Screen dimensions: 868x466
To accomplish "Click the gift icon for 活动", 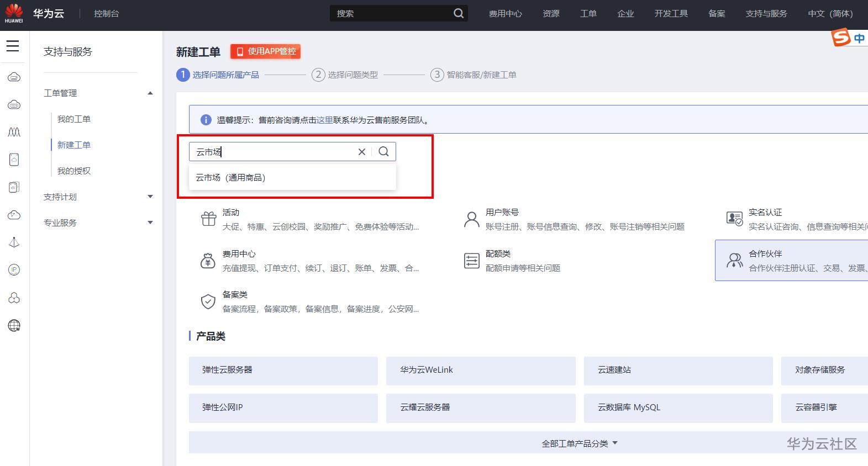I will (x=208, y=219).
